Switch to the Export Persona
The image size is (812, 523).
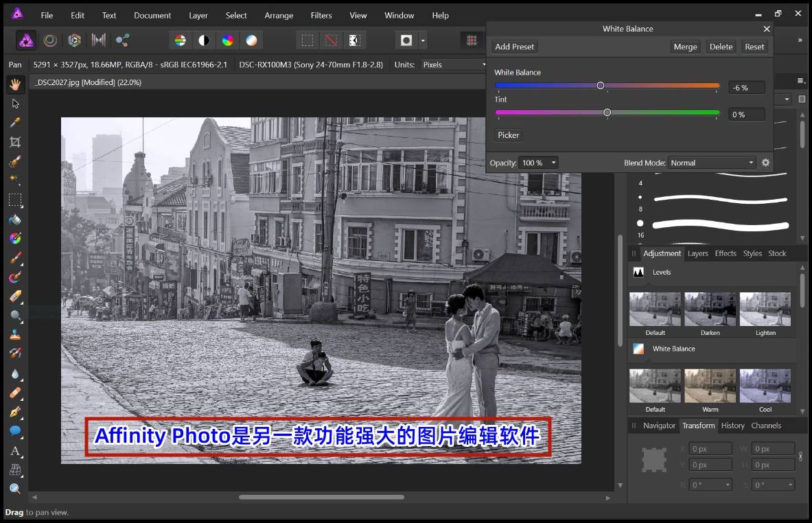(x=123, y=40)
